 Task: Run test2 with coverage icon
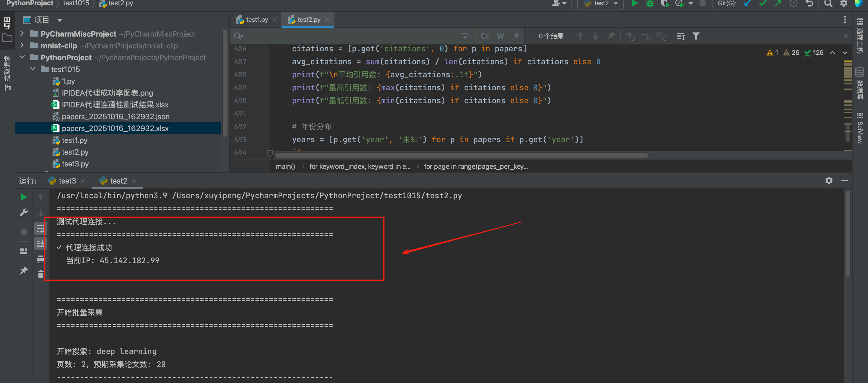(x=664, y=4)
